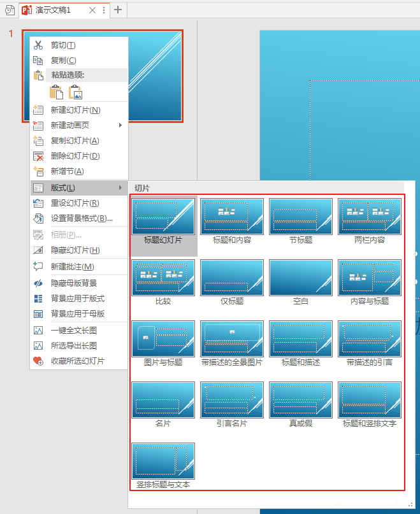Click the 切片 gallery header text

(142, 188)
